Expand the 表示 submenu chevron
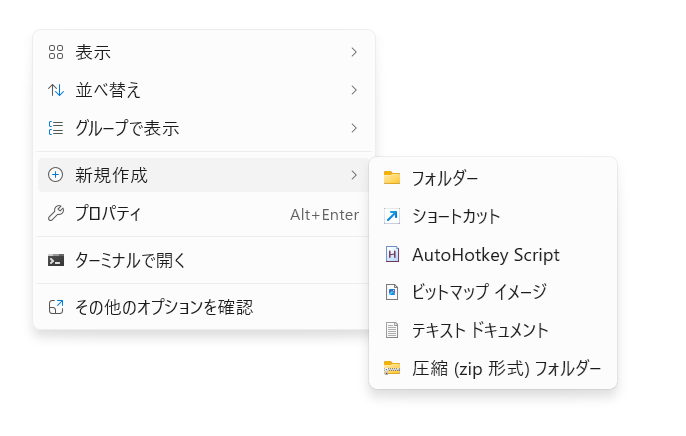The height and width of the screenshot is (436, 686). [x=354, y=52]
